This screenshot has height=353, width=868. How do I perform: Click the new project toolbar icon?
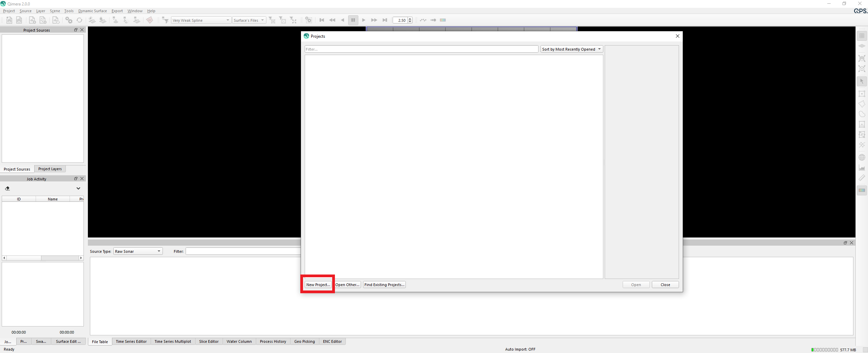(10, 20)
